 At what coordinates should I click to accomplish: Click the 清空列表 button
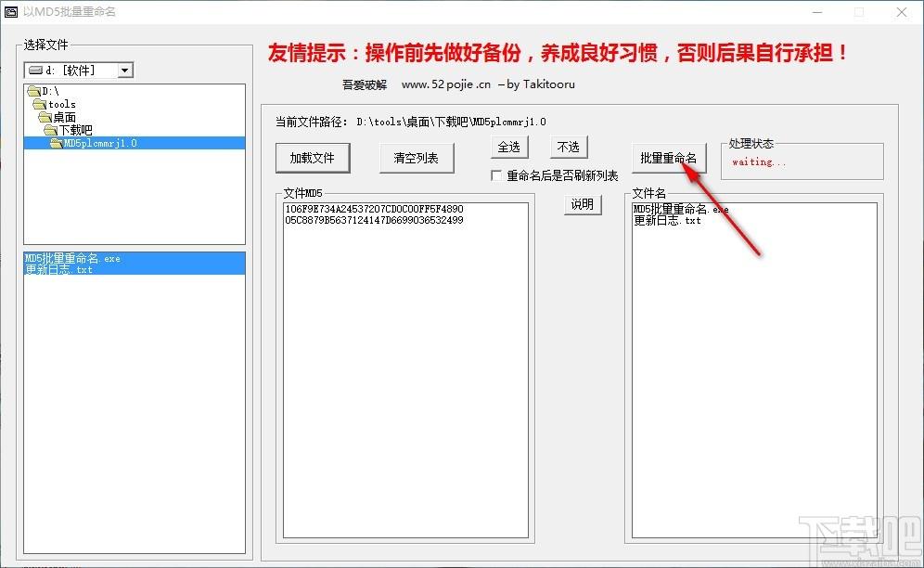416,158
